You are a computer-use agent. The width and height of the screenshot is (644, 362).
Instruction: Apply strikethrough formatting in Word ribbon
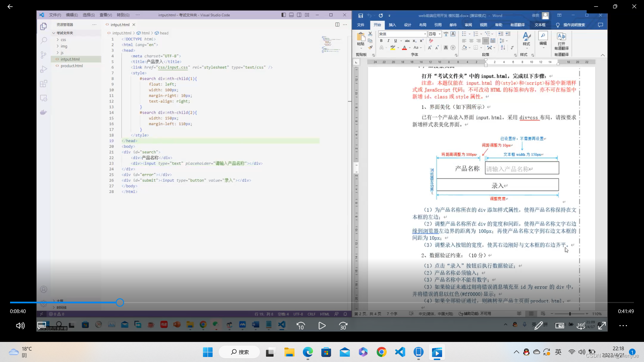(407, 41)
